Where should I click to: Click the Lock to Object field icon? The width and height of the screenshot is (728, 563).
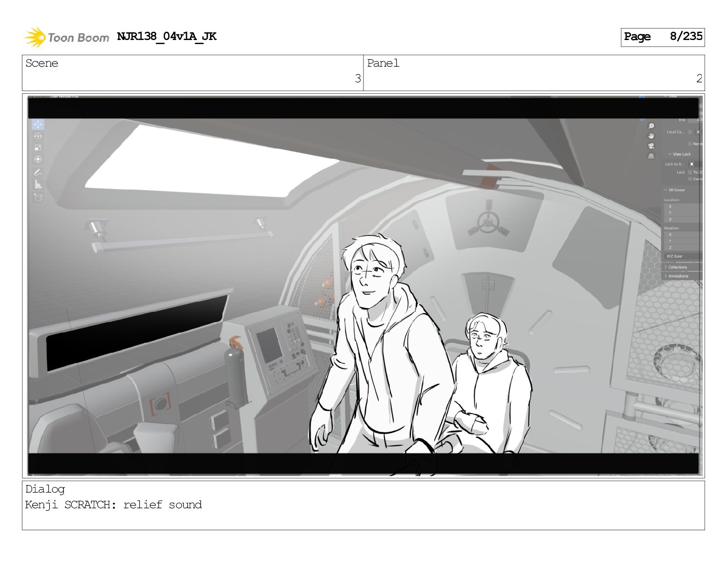click(x=692, y=164)
